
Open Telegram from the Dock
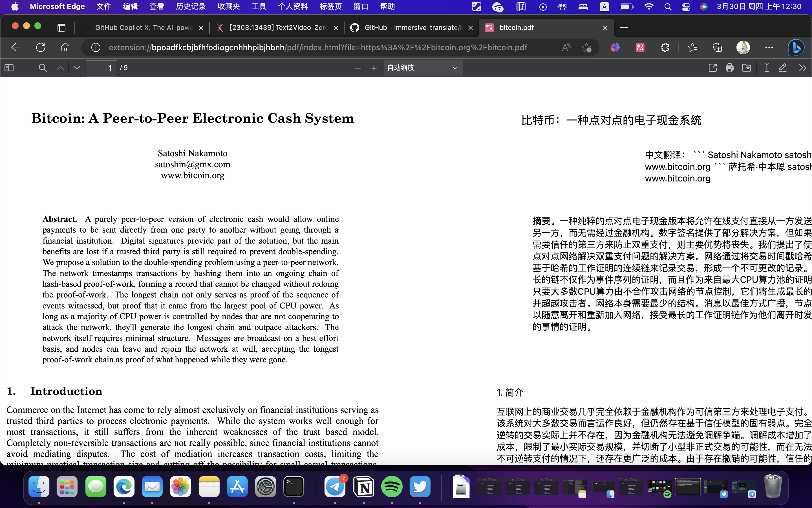click(x=335, y=487)
